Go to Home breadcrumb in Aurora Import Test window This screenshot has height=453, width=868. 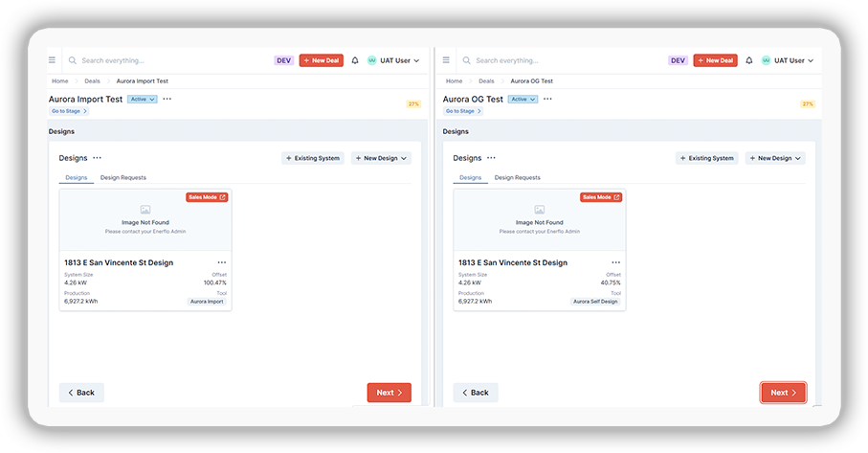tap(59, 80)
